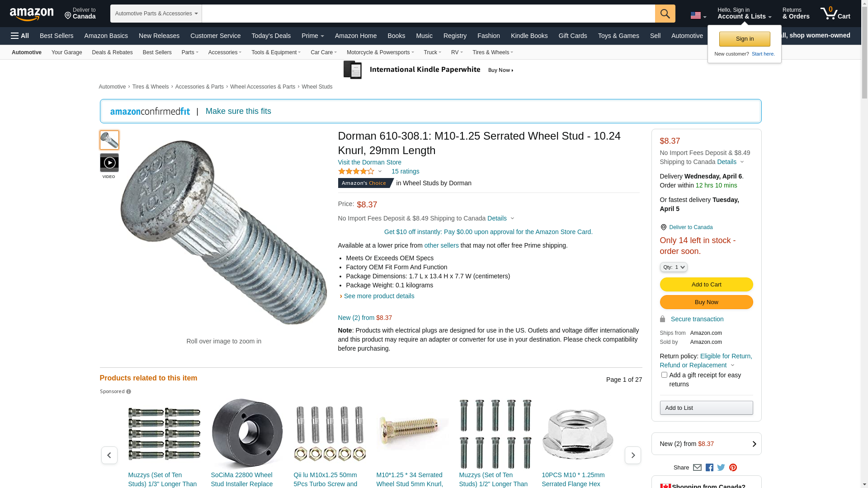Share via Facebook icon
The image size is (868, 488).
pos(709,468)
